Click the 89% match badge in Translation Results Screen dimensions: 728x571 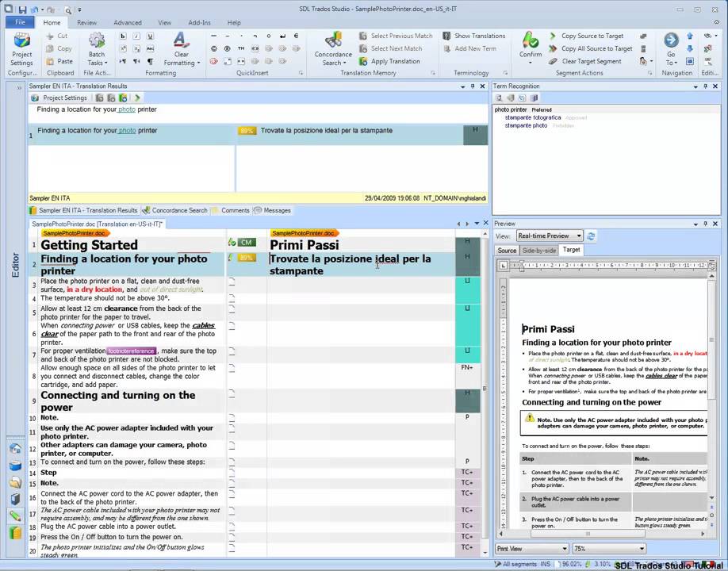(247, 131)
